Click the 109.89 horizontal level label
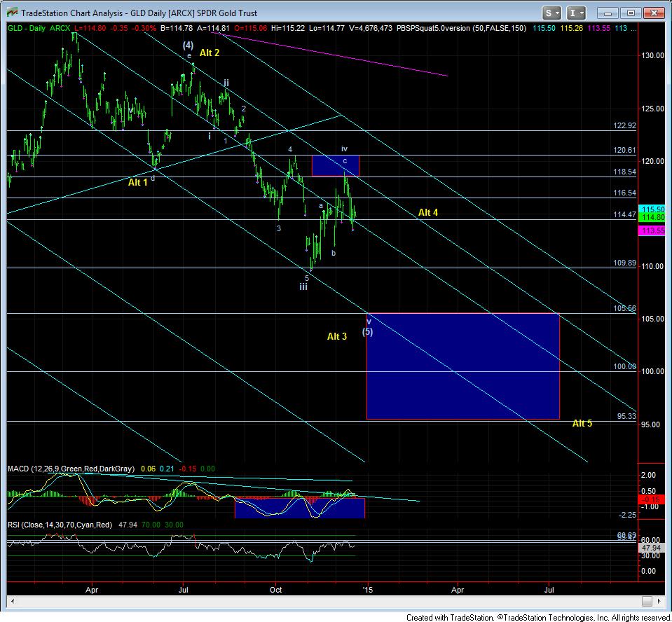 [x=624, y=263]
